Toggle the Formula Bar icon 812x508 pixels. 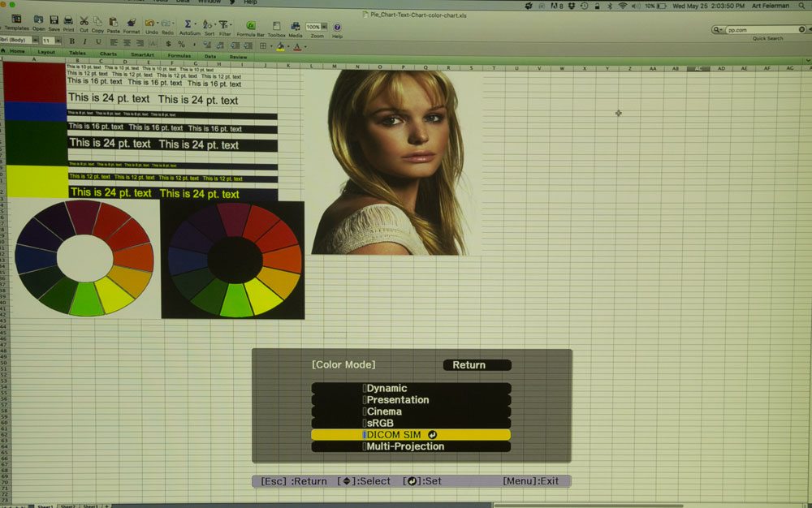251,26
